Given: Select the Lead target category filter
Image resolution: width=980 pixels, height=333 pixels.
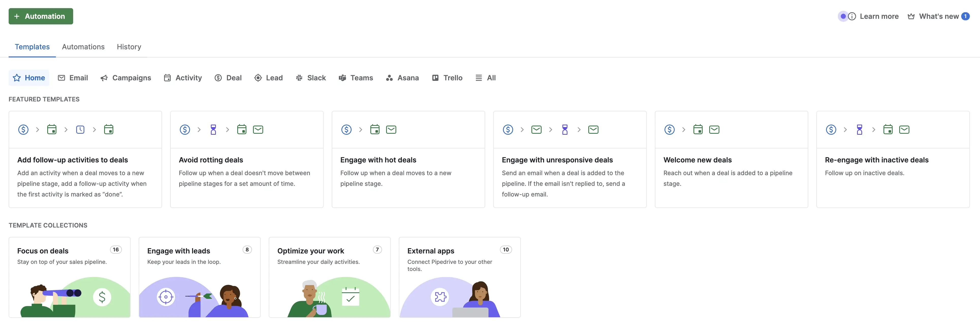Looking at the screenshot, I should (x=268, y=78).
